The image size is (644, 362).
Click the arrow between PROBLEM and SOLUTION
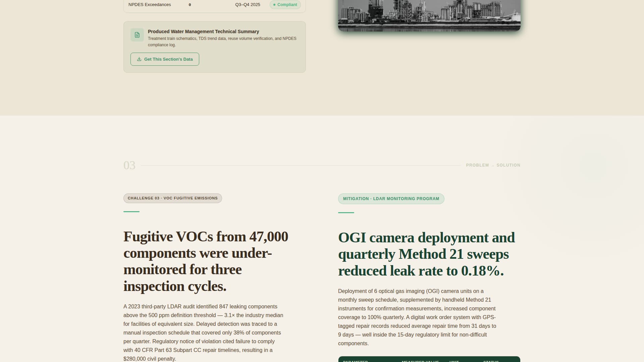492,165
